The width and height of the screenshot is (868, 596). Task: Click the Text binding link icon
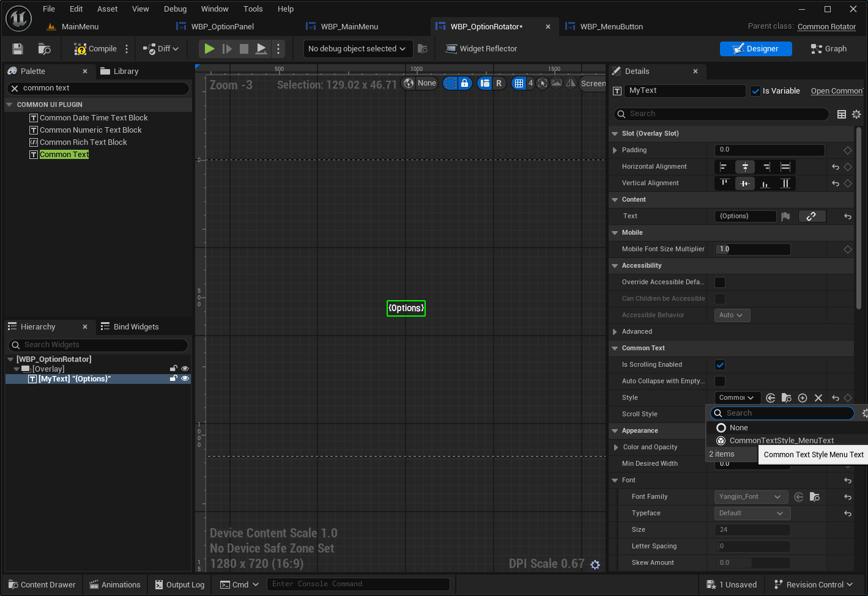[812, 216]
